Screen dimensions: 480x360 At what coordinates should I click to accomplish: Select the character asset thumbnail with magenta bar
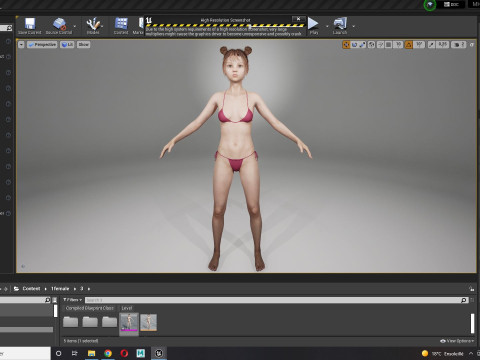point(129,323)
